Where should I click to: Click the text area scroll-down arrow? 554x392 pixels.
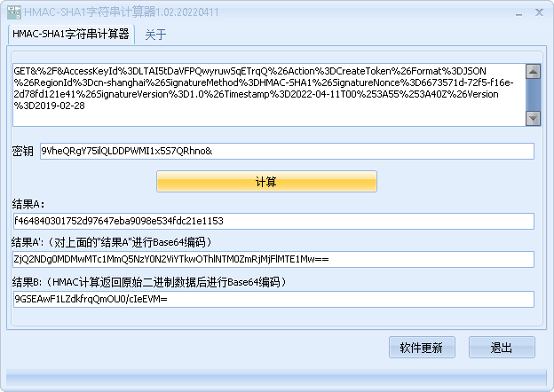click(x=533, y=118)
